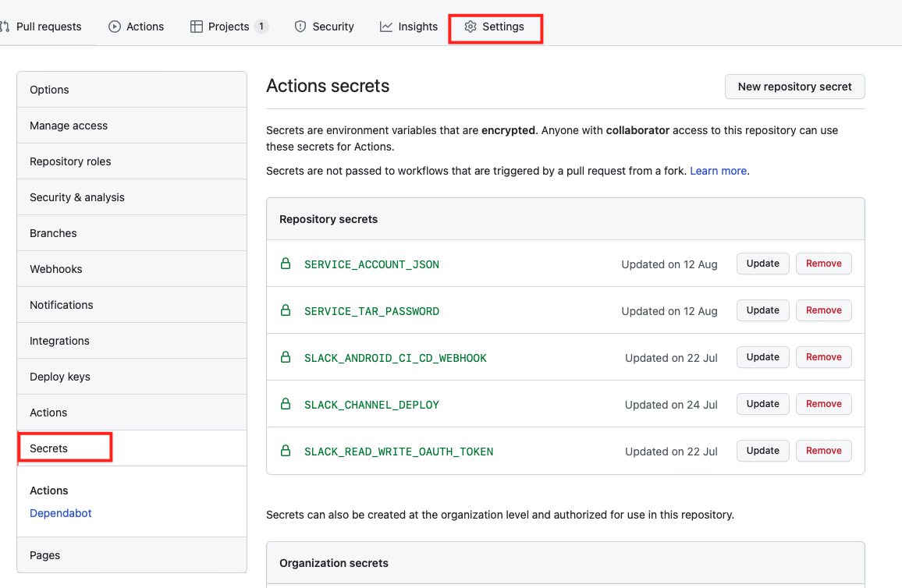The height and width of the screenshot is (588, 902).
Task: Remove the SLACK_READ_WRITE_OAUTH_TOKEN secret
Action: (824, 451)
